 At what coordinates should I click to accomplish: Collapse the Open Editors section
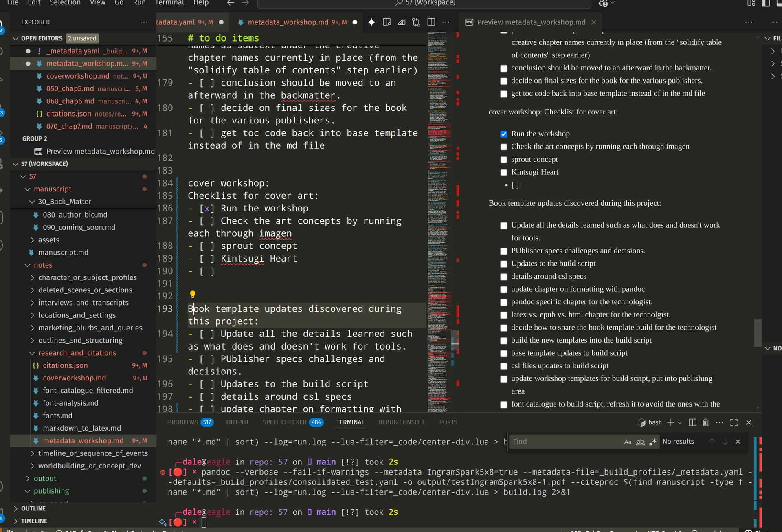(15, 38)
